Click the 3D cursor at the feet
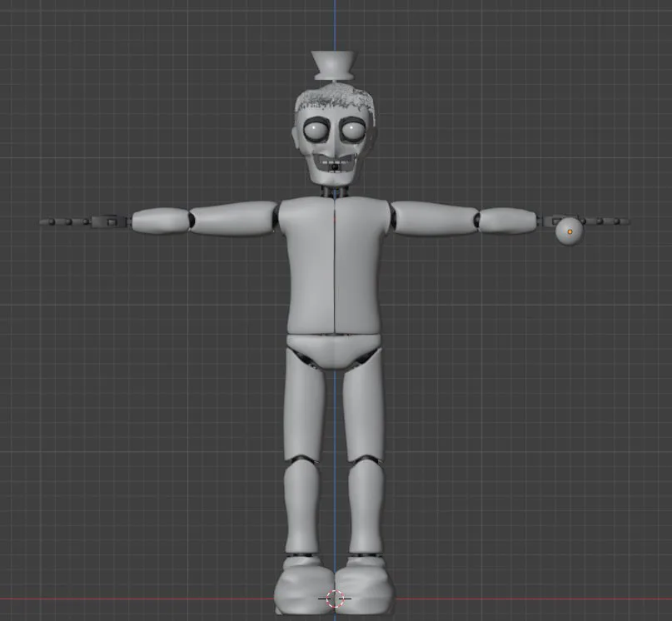This screenshot has height=621, width=672. (335, 599)
